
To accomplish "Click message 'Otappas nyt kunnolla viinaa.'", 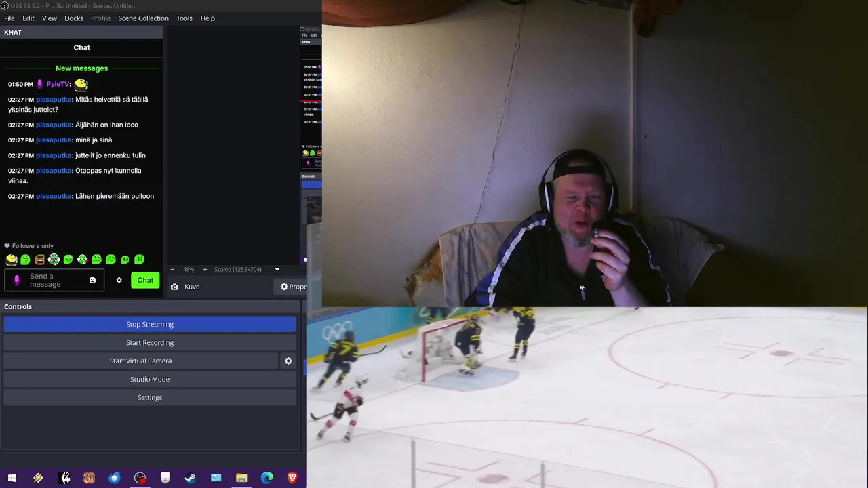I will pos(75,176).
